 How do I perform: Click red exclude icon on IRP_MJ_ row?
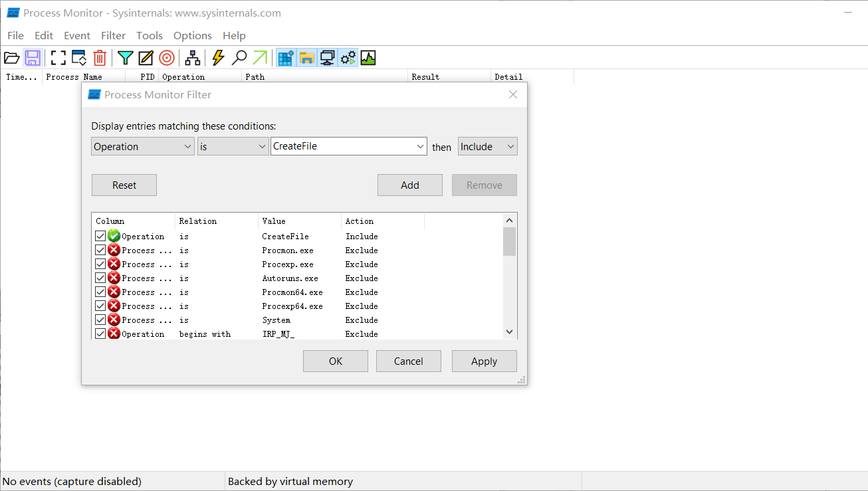pos(114,334)
